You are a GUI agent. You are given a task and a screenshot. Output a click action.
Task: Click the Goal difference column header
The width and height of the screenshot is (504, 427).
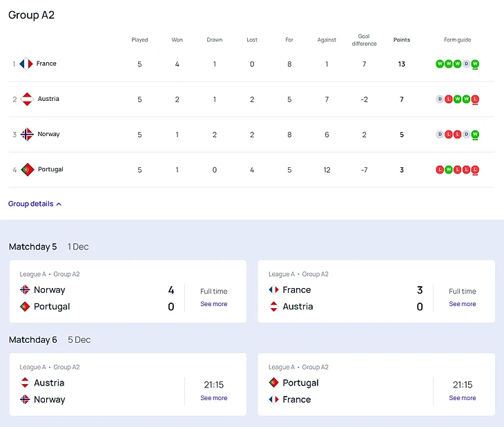click(x=364, y=40)
